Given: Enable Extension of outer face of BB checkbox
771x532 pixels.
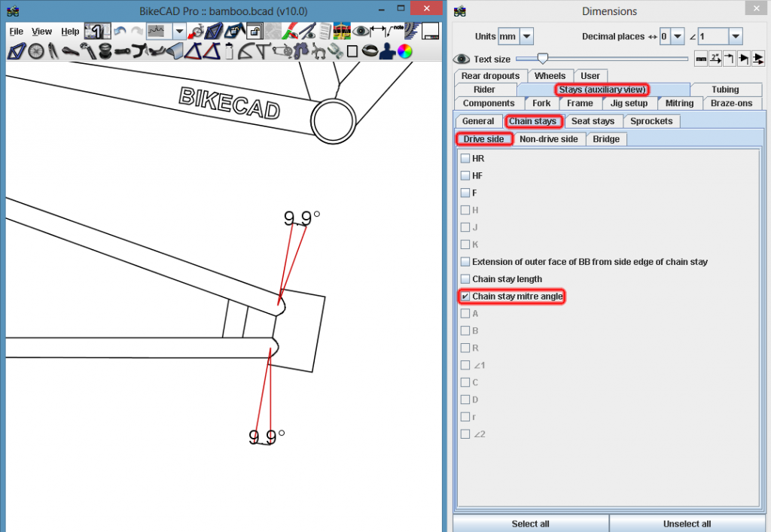Looking at the screenshot, I should click(465, 261).
